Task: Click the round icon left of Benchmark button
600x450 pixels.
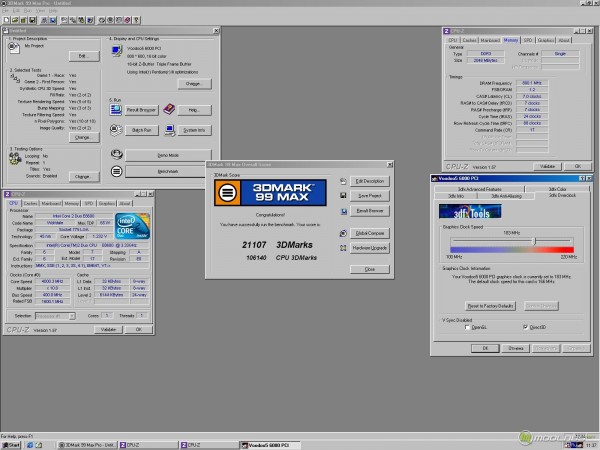Action: coord(116,171)
